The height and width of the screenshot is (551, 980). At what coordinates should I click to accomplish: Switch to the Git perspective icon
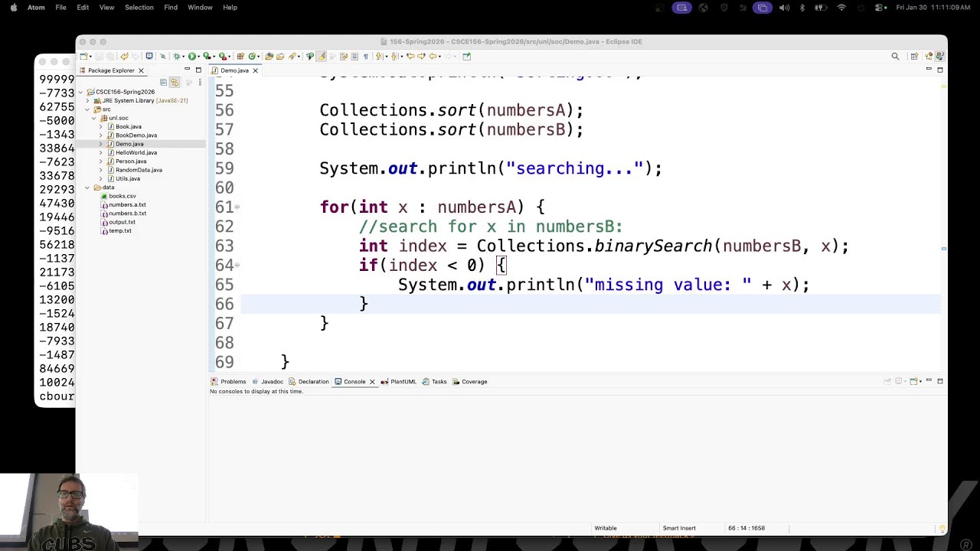(x=929, y=56)
